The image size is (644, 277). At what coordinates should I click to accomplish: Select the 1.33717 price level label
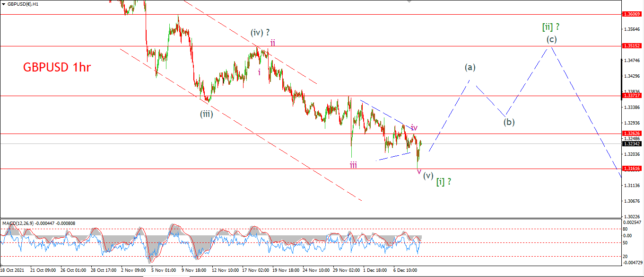click(x=632, y=96)
